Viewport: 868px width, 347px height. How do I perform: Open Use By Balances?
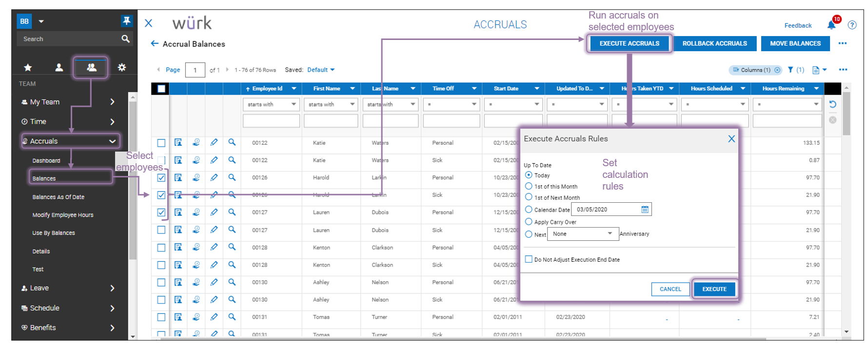pyautogui.click(x=54, y=233)
